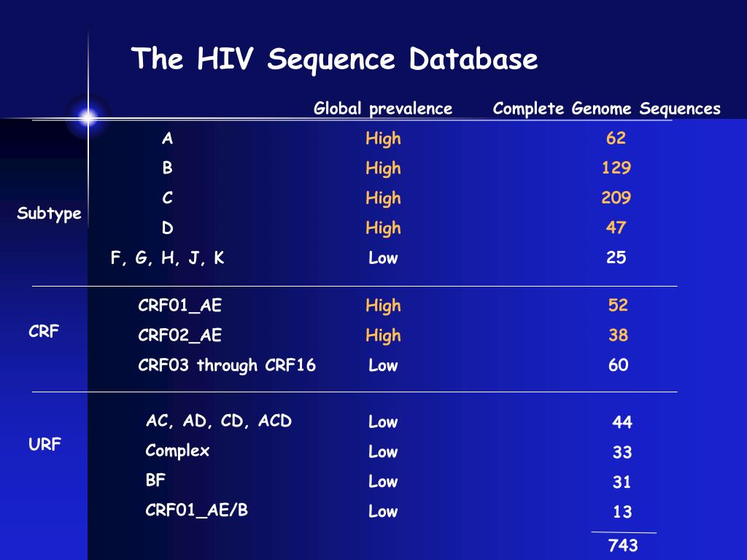The height and width of the screenshot is (560, 747).
Task: Click the total value 743
Action: coord(623,545)
